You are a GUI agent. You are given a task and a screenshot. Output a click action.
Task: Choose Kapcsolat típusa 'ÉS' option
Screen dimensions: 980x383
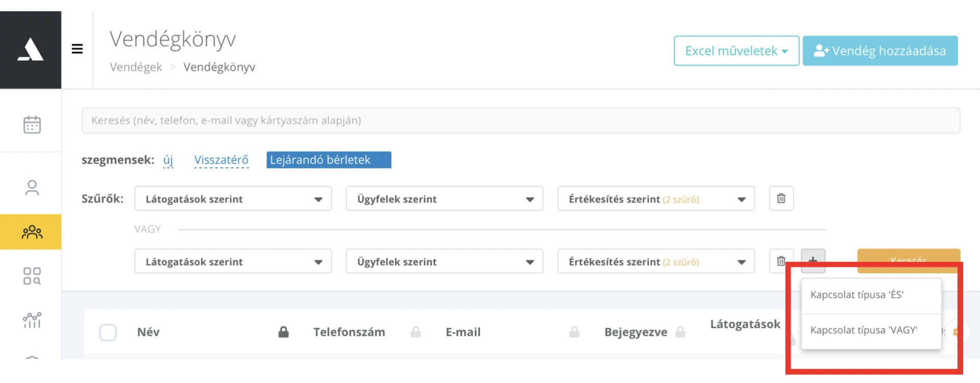(x=871, y=295)
